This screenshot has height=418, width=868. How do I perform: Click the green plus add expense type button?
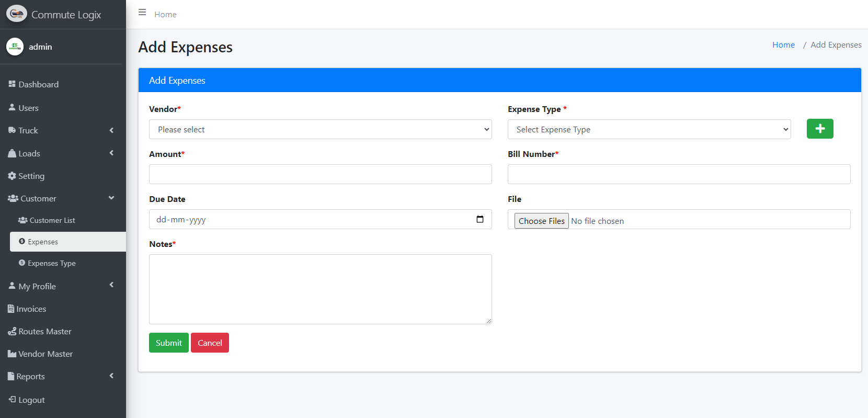[x=819, y=129]
